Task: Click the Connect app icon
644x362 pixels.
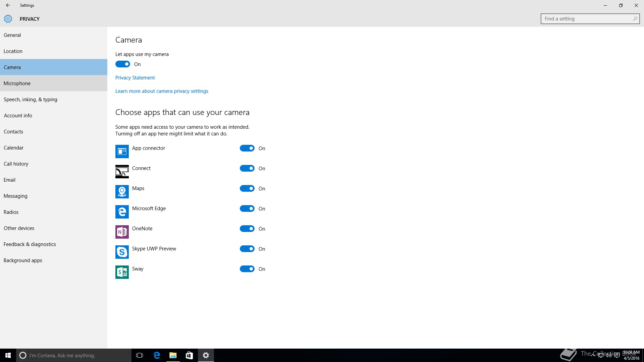Action: 122,172
